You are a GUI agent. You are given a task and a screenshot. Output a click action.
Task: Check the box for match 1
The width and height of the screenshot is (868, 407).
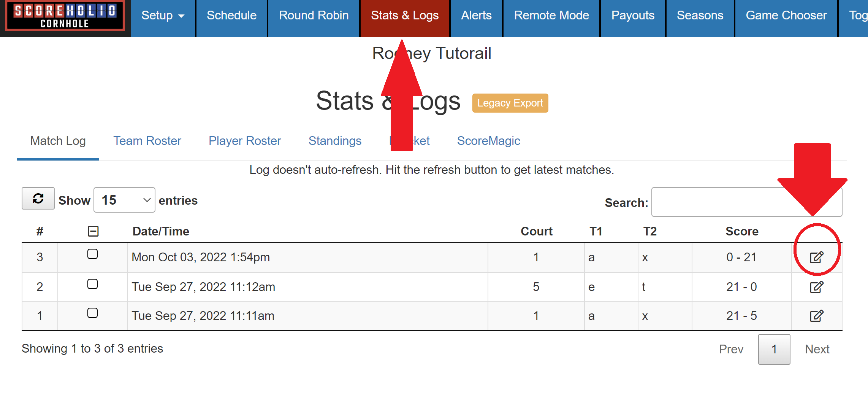click(92, 313)
